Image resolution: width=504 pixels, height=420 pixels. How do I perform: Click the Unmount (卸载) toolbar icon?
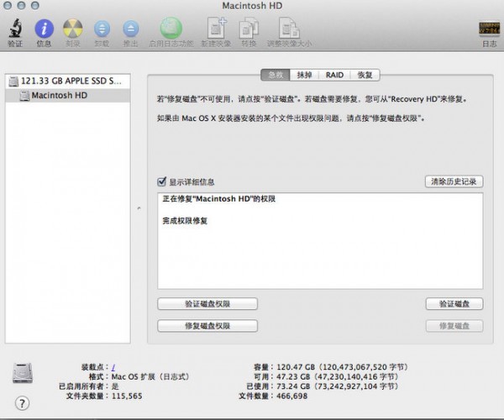(102, 29)
